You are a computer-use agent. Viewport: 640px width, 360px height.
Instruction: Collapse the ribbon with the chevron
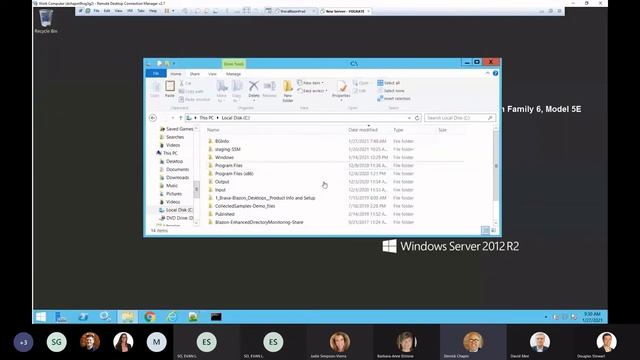pos(487,73)
